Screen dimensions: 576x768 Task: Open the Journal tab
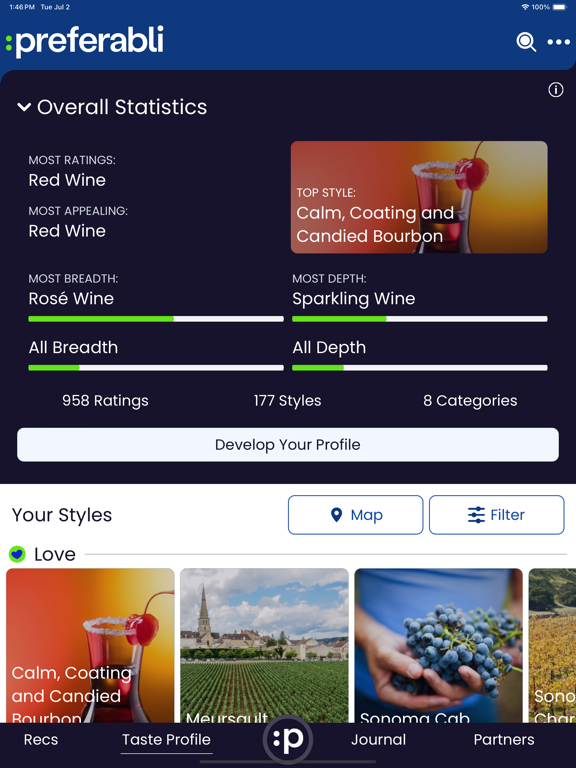[x=378, y=739]
